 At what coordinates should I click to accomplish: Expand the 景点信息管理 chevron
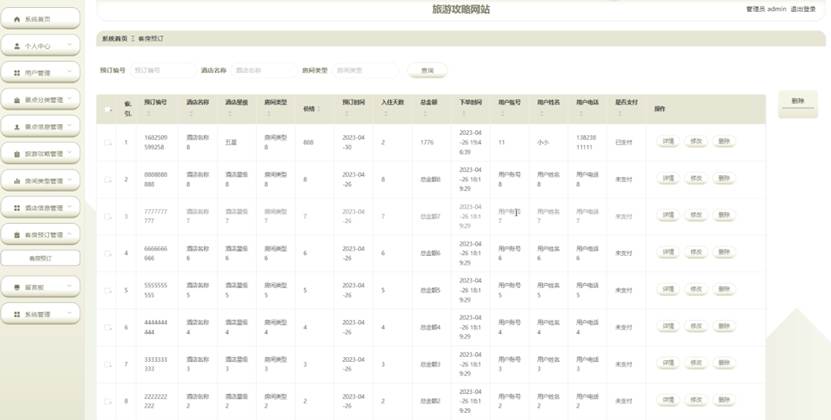[69, 127]
